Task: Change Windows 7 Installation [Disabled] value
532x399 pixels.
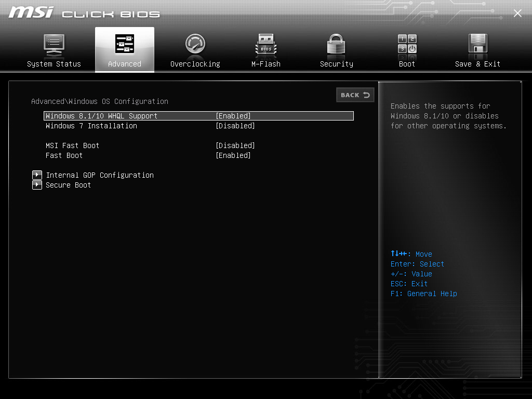Action: click(x=235, y=126)
